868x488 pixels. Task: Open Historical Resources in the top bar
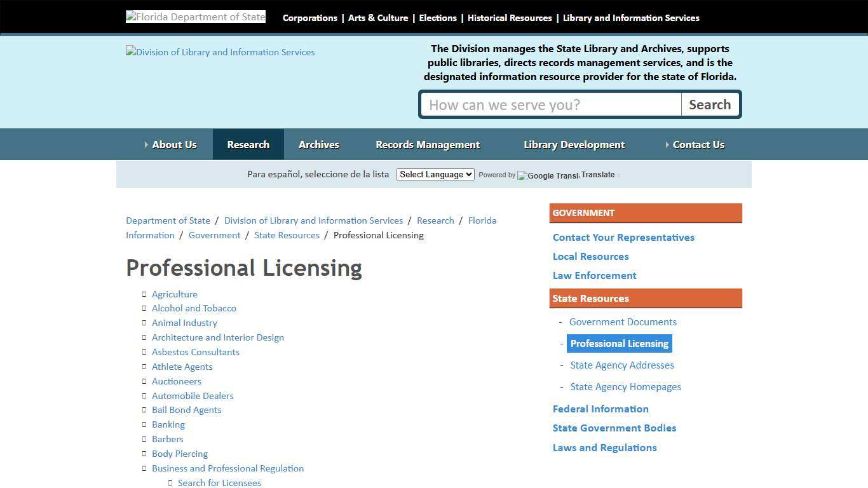pyautogui.click(x=509, y=18)
